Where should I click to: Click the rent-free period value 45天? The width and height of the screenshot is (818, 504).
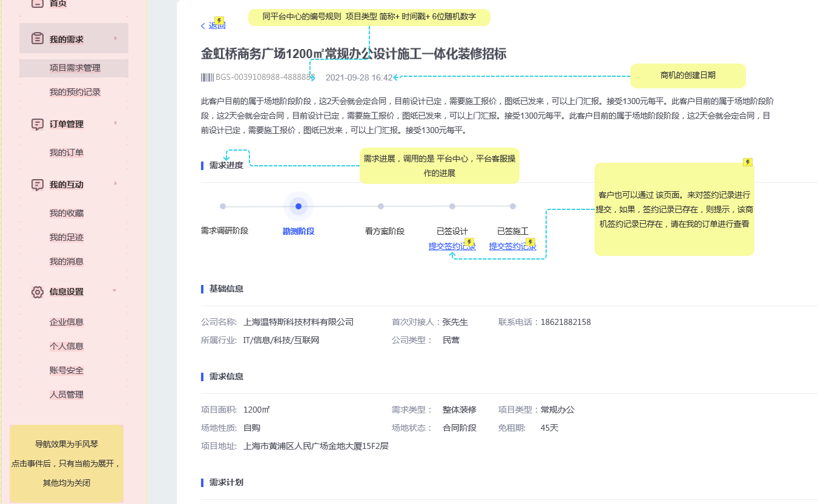549,428
